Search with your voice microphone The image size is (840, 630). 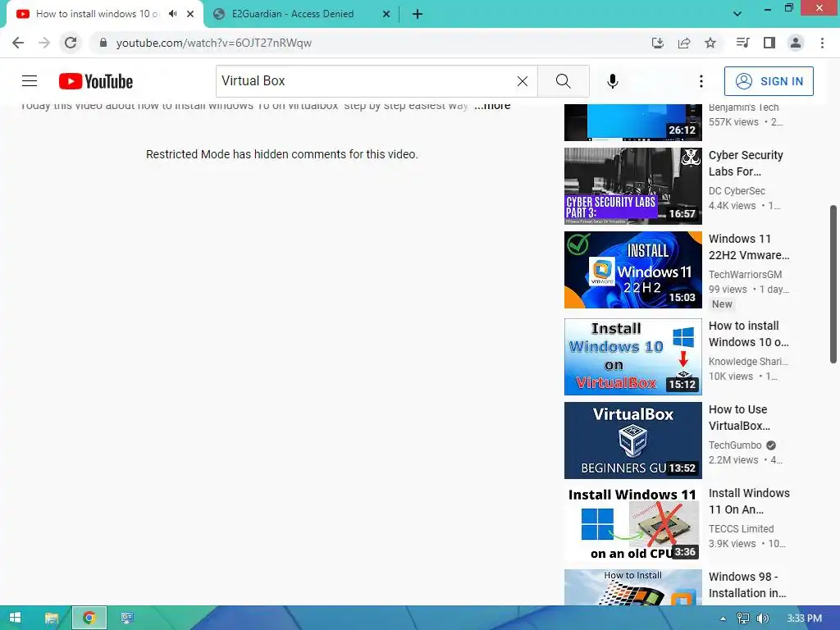coord(613,81)
